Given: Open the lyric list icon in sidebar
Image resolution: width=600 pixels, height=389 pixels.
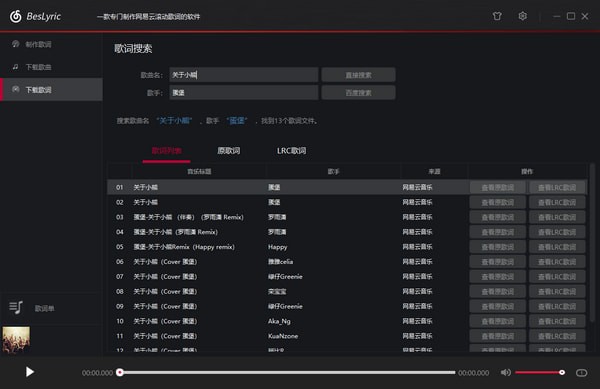Looking at the screenshot, I should tap(16, 308).
